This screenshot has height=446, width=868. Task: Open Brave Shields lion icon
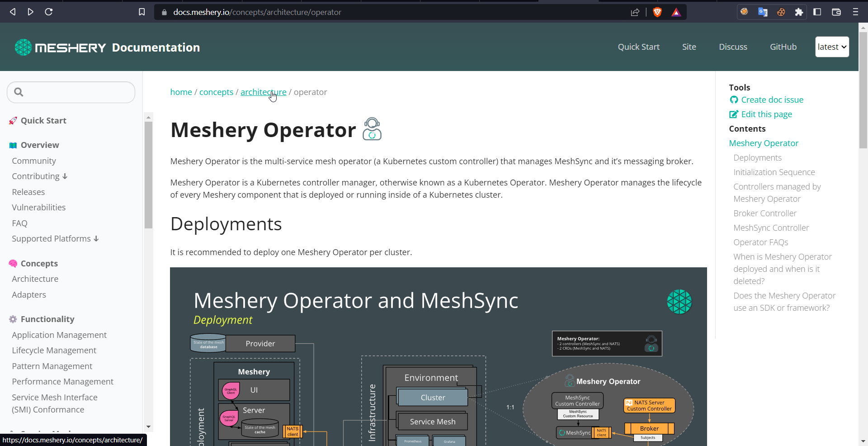(657, 12)
